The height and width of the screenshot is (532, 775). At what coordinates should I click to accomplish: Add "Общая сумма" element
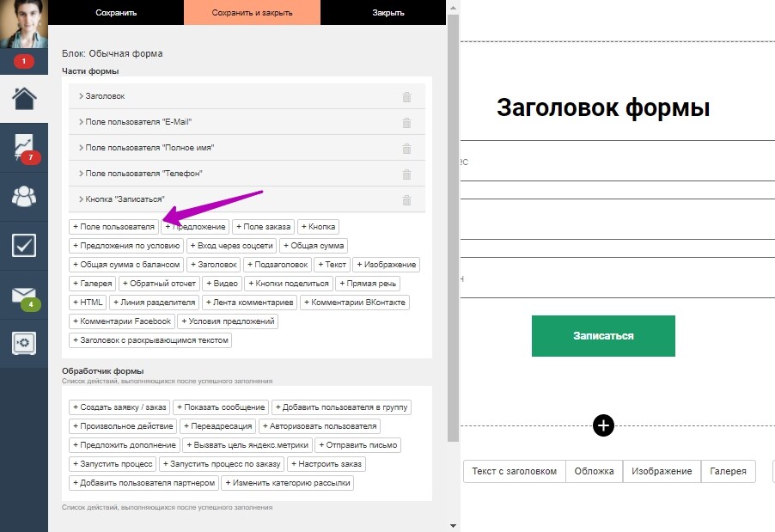[314, 245]
